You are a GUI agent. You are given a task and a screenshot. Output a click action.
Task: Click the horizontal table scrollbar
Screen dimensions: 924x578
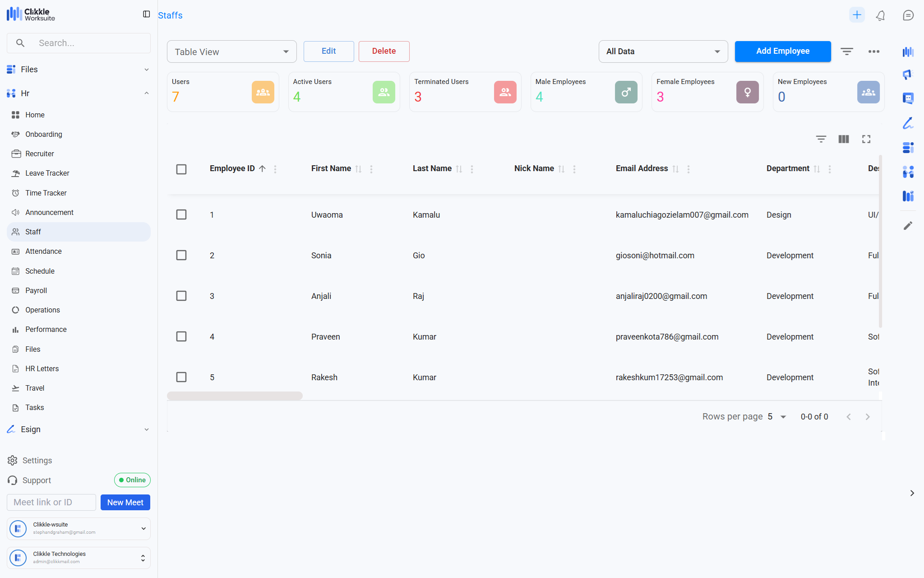click(x=235, y=396)
